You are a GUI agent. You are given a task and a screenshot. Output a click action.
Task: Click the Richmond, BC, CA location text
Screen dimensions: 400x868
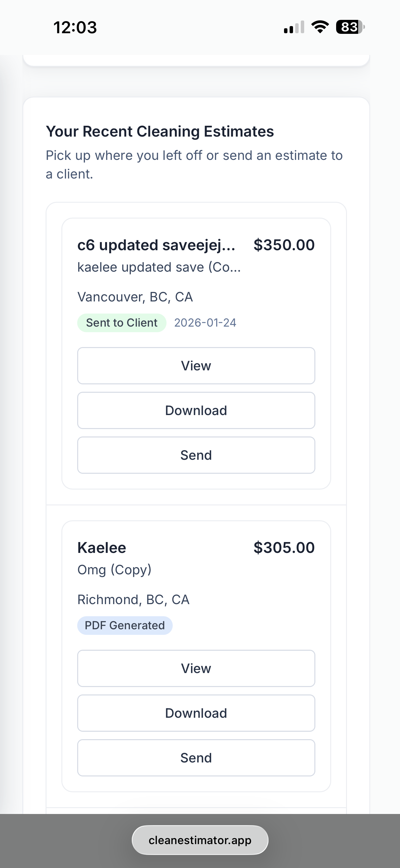[133, 599]
